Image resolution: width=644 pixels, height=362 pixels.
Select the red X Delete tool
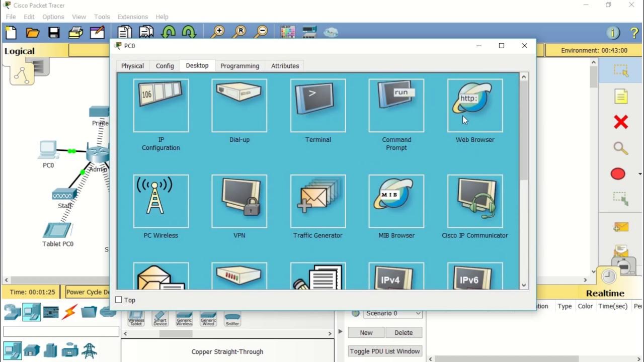pyautogui.click(x=621, y=122)
